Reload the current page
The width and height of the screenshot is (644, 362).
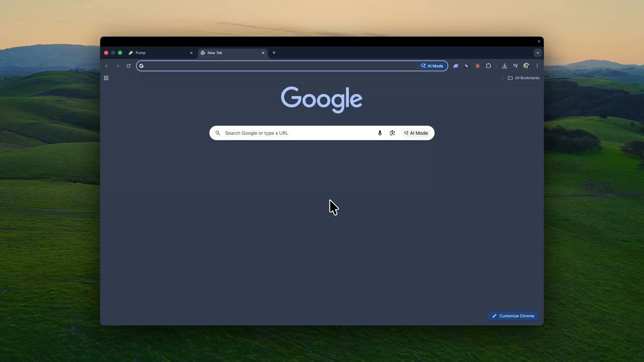128,66
